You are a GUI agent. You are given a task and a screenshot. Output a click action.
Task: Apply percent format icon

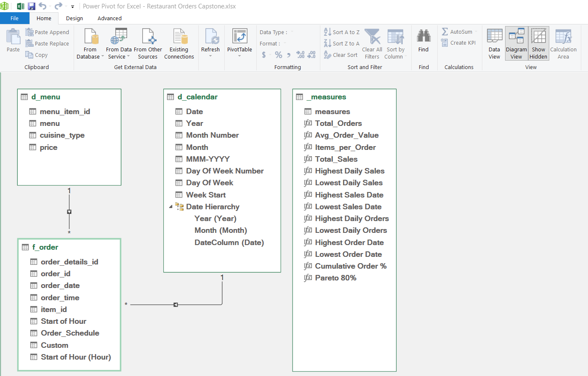point(278,55)
